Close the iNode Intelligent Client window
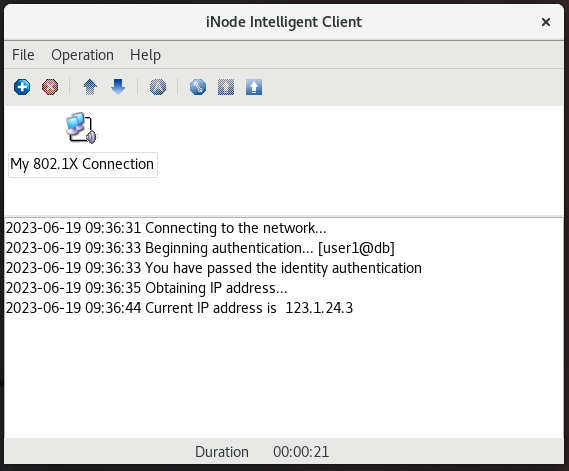 click(546, 22)
